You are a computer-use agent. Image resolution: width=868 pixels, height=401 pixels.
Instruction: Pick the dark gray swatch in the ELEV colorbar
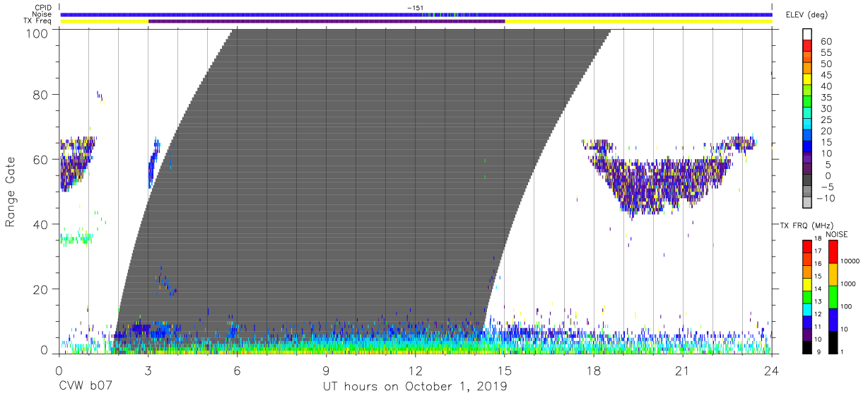807,181
